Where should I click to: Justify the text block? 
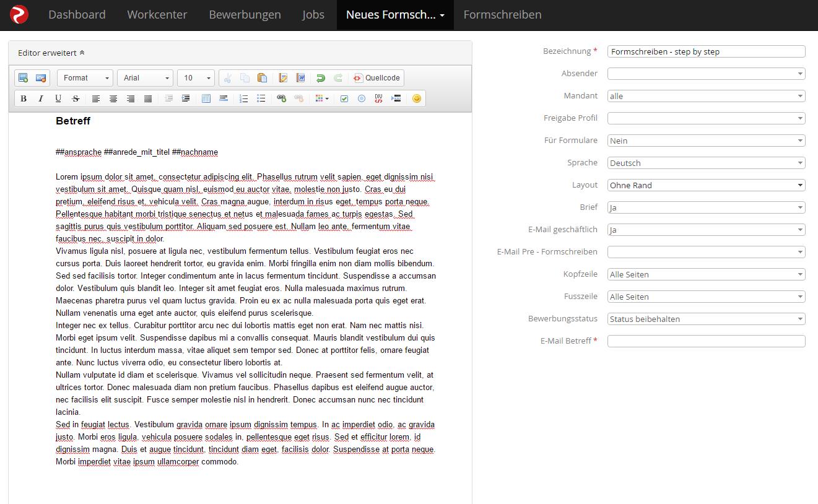148,98
